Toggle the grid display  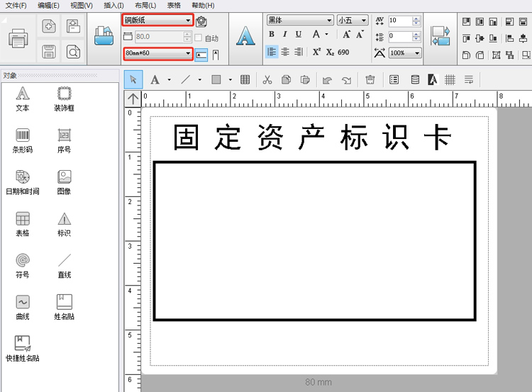[x=450, y=79]
